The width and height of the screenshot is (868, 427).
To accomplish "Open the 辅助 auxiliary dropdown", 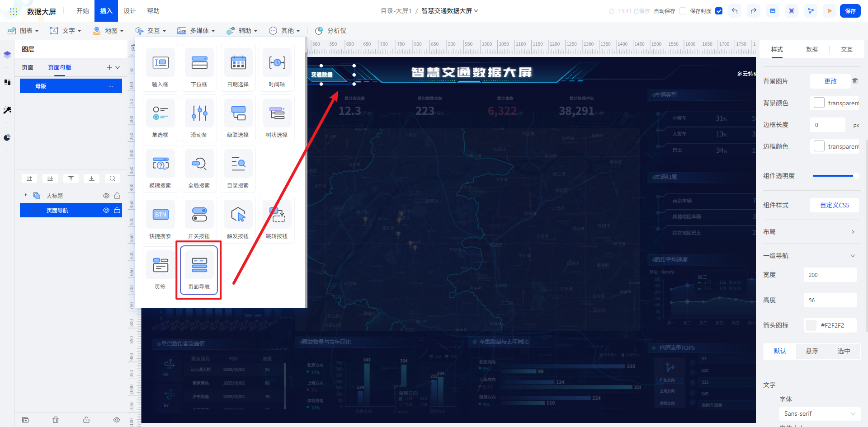I will tap(242, 31).
